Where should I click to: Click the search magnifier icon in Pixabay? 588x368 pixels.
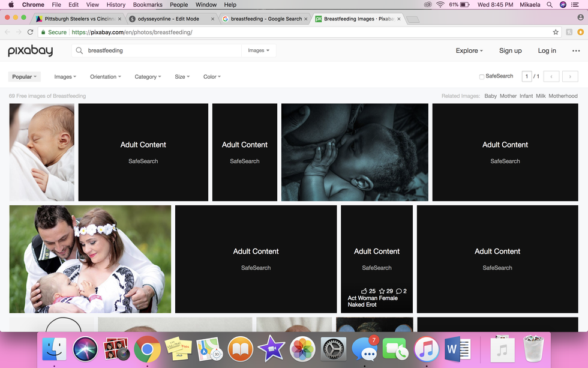pos(79,51)
